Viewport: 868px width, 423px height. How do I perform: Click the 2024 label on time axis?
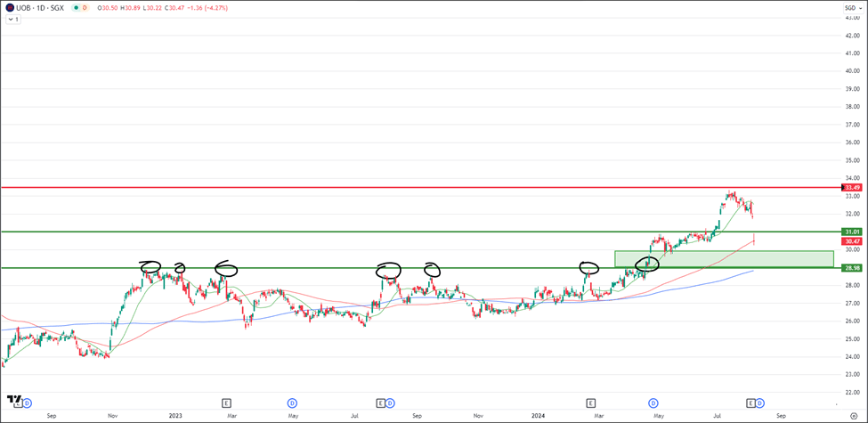click(x=538, y=414)
